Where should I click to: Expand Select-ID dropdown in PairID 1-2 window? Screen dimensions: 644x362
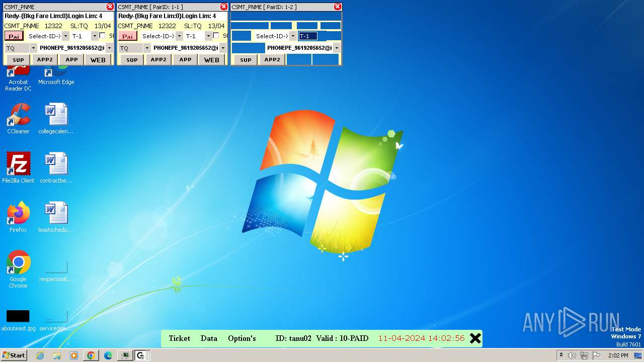point(293,36)
